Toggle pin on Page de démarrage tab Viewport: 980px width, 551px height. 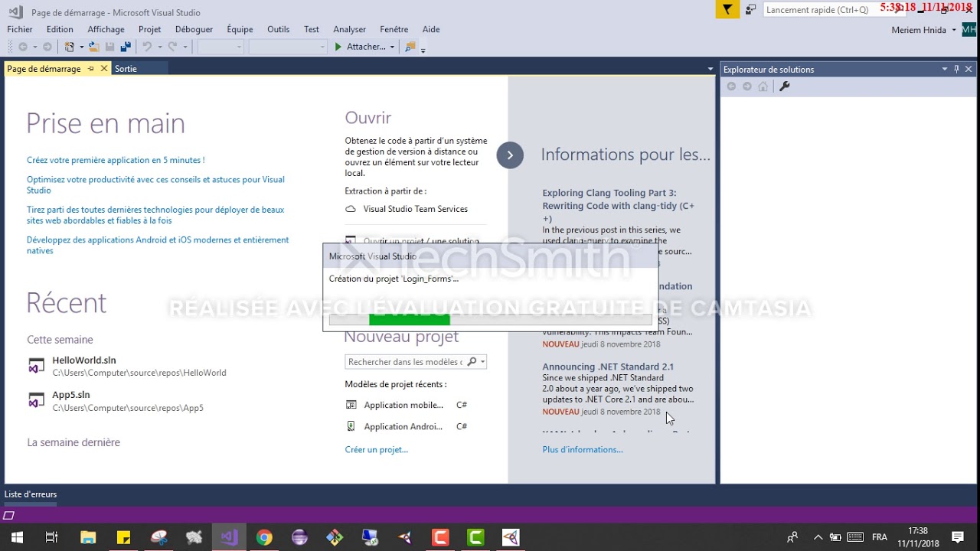coord(90,69)
